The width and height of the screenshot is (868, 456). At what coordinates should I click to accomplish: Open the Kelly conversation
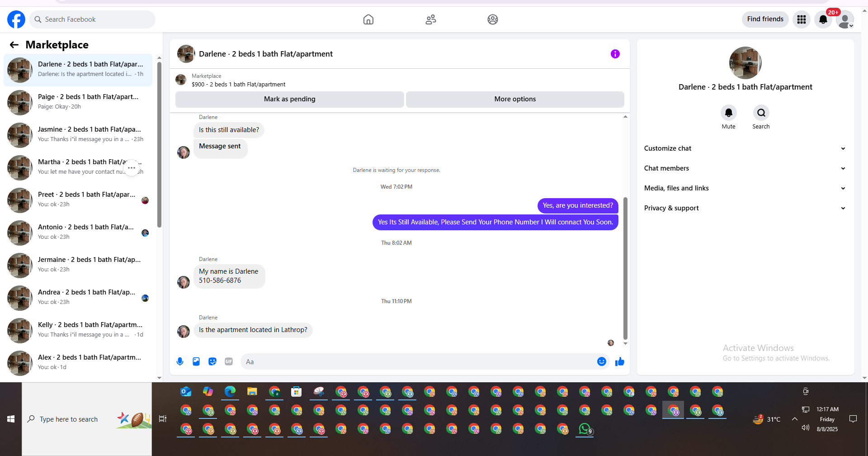[78, 331]
